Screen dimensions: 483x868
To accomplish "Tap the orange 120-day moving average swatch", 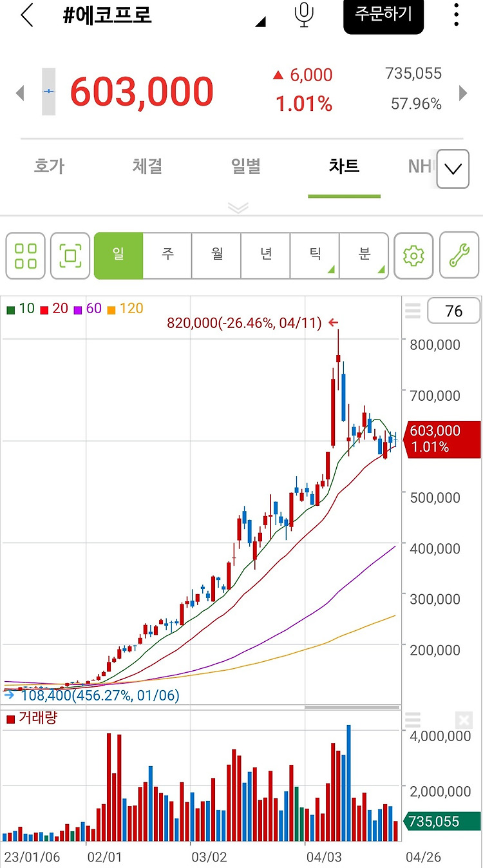I will 111,310.
